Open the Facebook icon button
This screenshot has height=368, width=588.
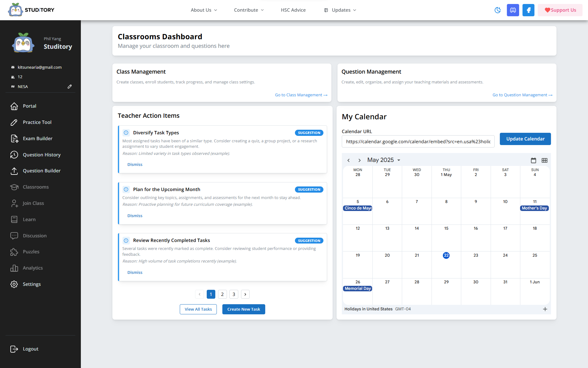click(528, 10)
